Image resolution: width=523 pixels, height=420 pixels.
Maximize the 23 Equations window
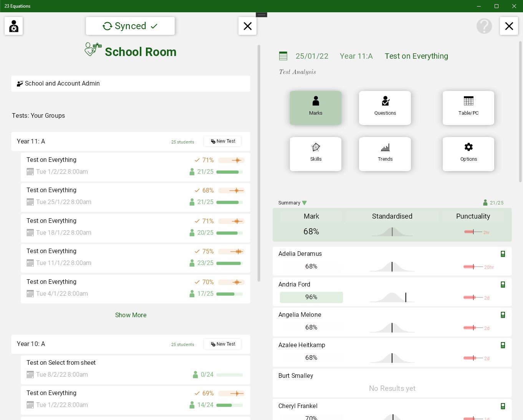tap(497, 6)
